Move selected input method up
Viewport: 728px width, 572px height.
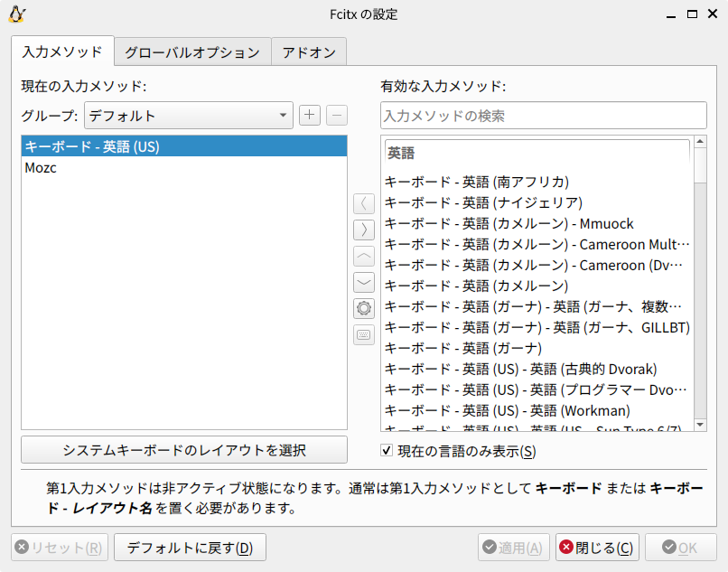(x=364, y=256)
